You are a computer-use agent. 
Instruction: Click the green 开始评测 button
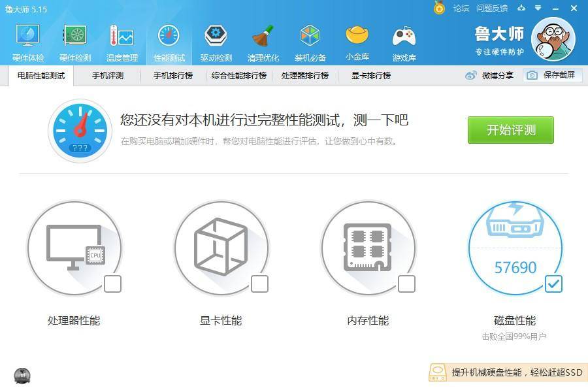click(510, 130)
